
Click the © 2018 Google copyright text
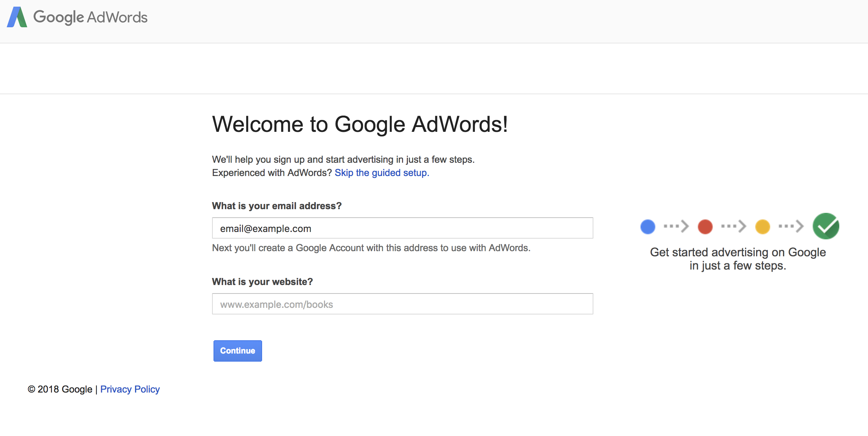[60, 389]
